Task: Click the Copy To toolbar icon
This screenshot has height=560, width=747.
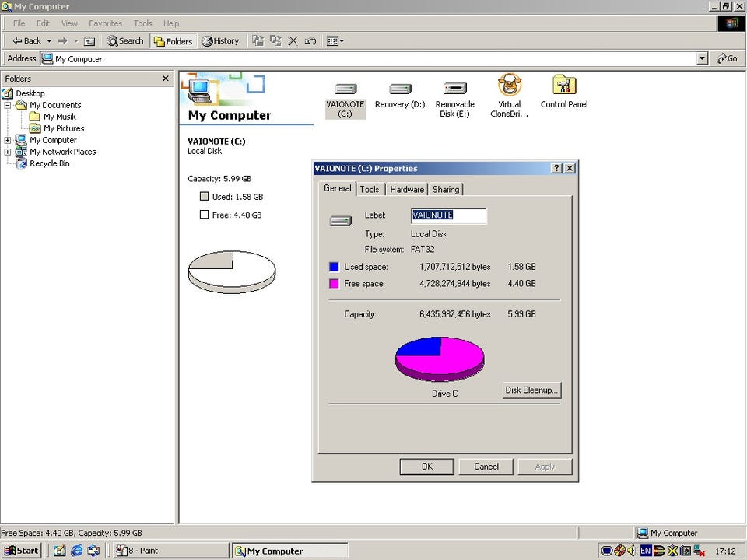Action: (275, 41)
